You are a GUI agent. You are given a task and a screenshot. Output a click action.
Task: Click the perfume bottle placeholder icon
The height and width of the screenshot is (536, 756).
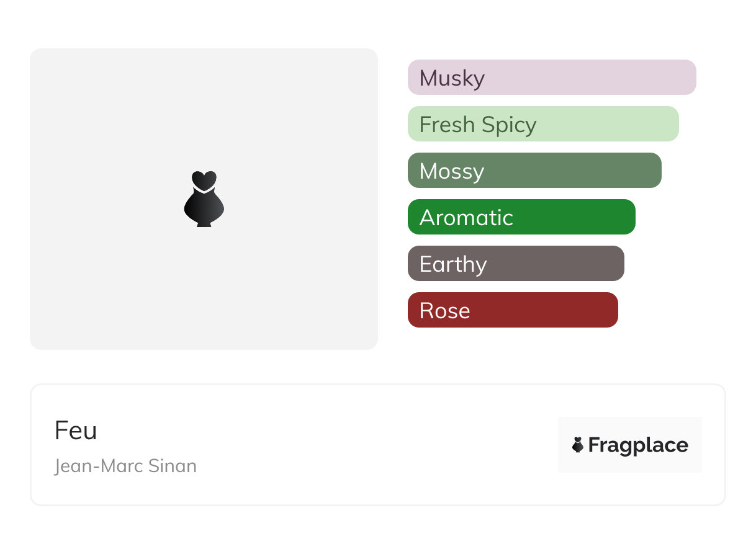pos(204,200)
